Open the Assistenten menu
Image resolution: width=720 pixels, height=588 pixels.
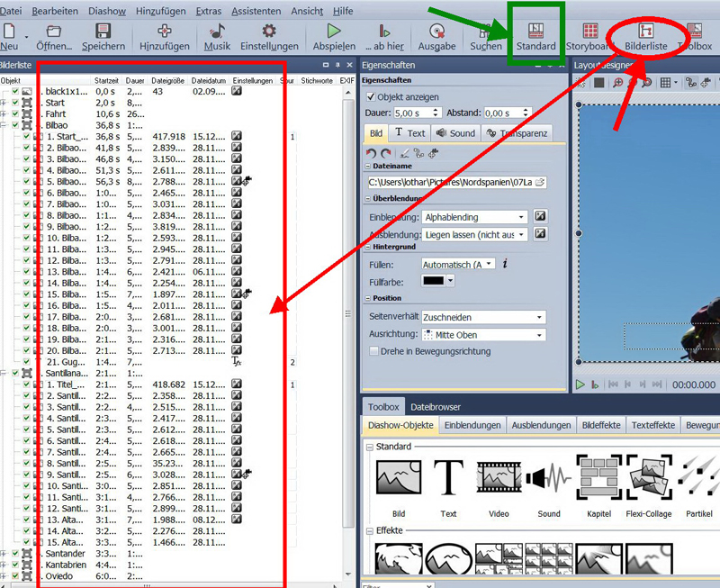click(256, 11)
